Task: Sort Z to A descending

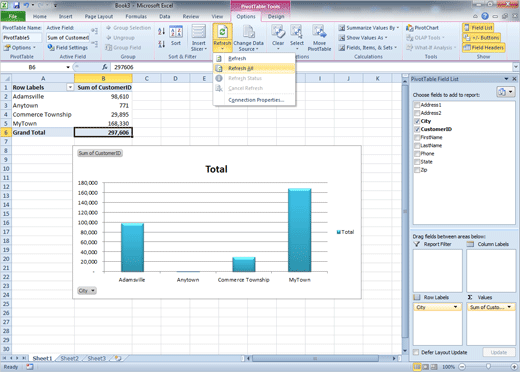Action: coord(162,44)
